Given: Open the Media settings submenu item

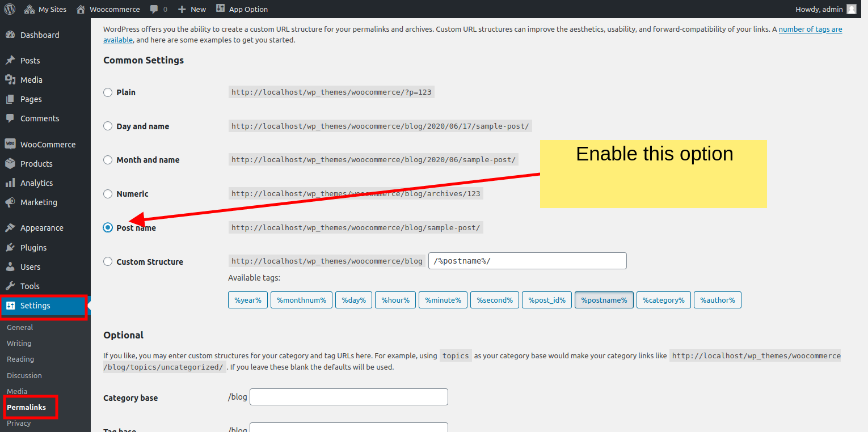Looking at the screenshot, I should 17,391.
